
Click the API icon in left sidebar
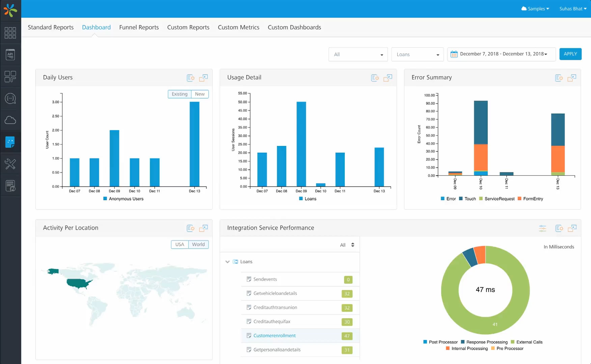click(x=10, y=55)
